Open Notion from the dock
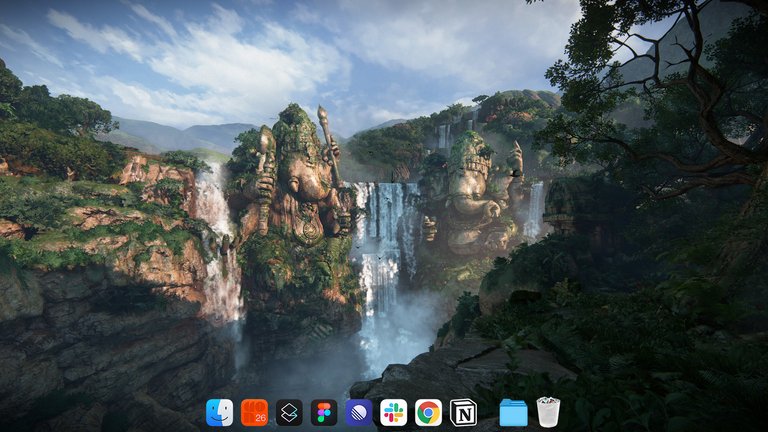The width and height of the screenshot is (768, 432). tap(463, 412)
